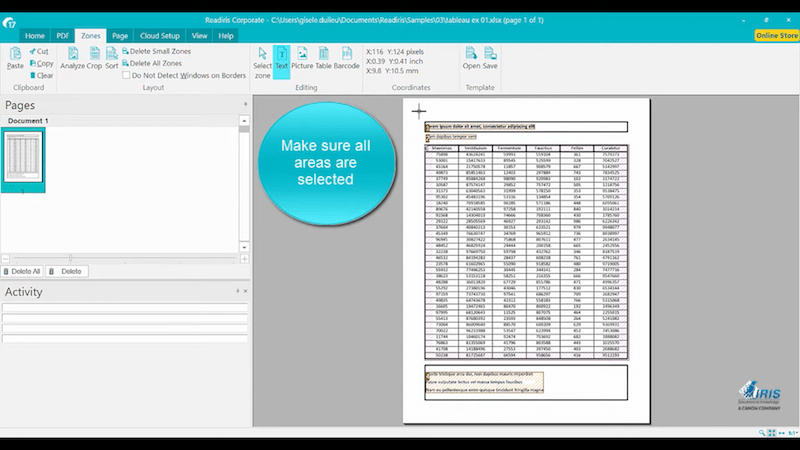Open a zoning template

(x=471, y=58)
